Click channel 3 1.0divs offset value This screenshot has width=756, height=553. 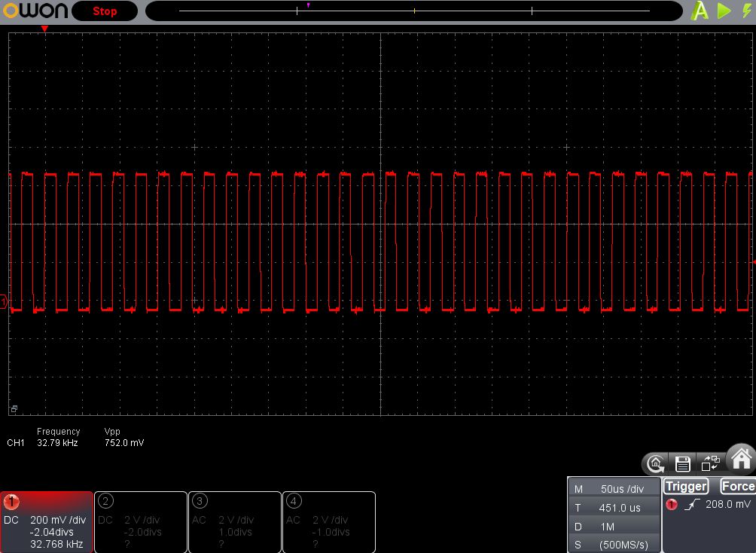tap(235, 532)
